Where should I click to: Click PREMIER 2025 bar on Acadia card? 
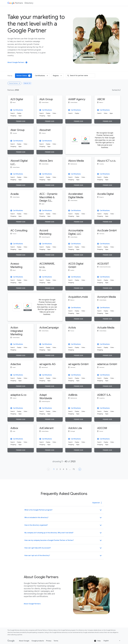[x=21, y=222]
